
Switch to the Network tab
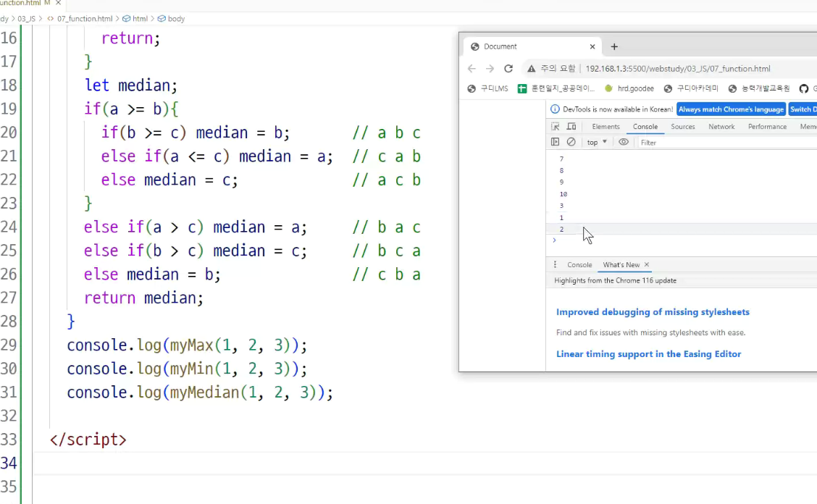pos(721,127)
